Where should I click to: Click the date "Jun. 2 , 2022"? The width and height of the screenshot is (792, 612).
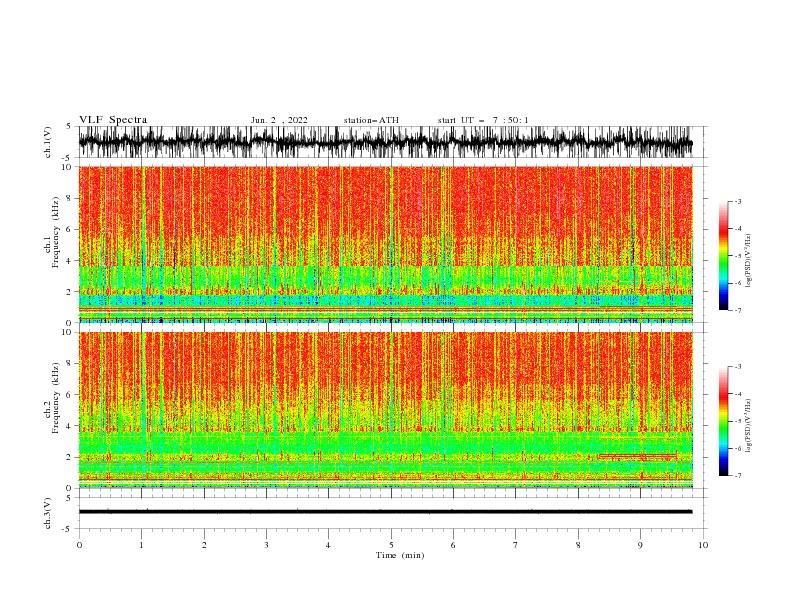[x=279, y=120]
